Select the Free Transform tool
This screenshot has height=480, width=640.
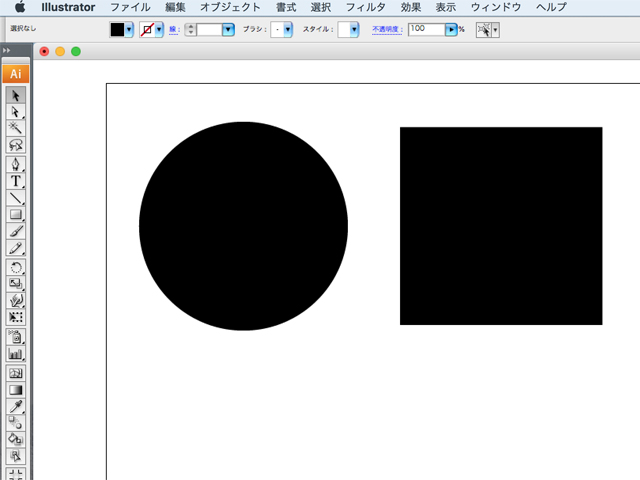(x=16, y=317)
